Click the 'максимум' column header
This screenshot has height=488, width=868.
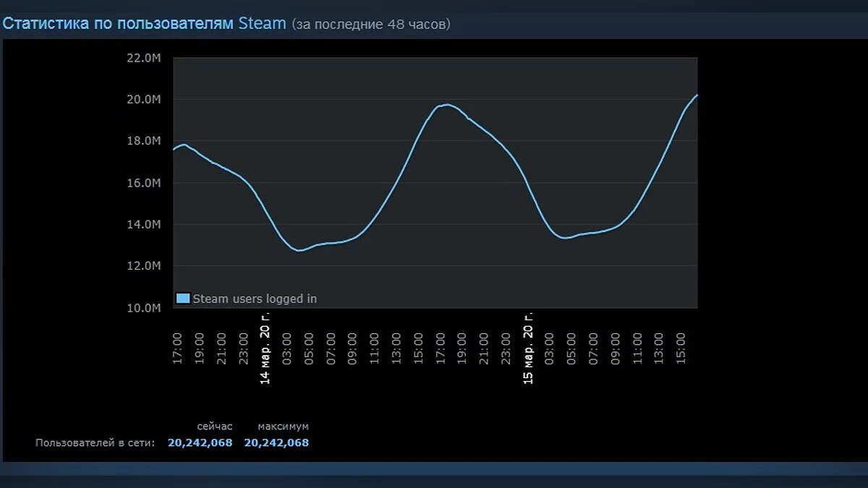[283, 427]
